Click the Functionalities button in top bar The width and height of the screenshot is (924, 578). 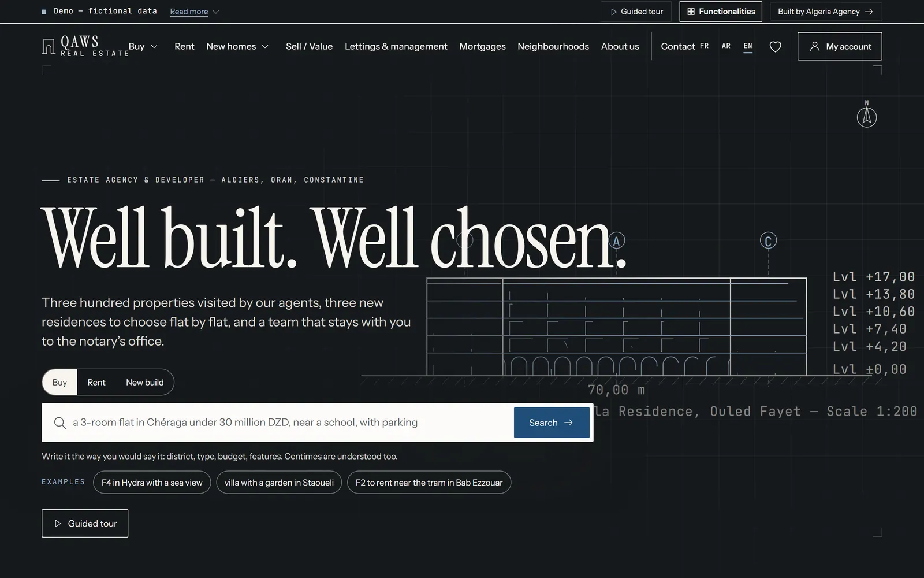click(721, 12)
